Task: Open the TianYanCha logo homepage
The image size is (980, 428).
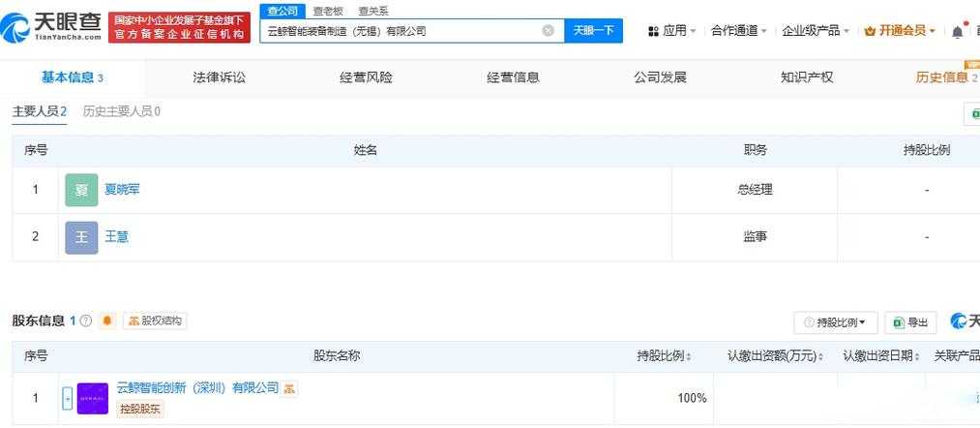Action: coord(51,27)
